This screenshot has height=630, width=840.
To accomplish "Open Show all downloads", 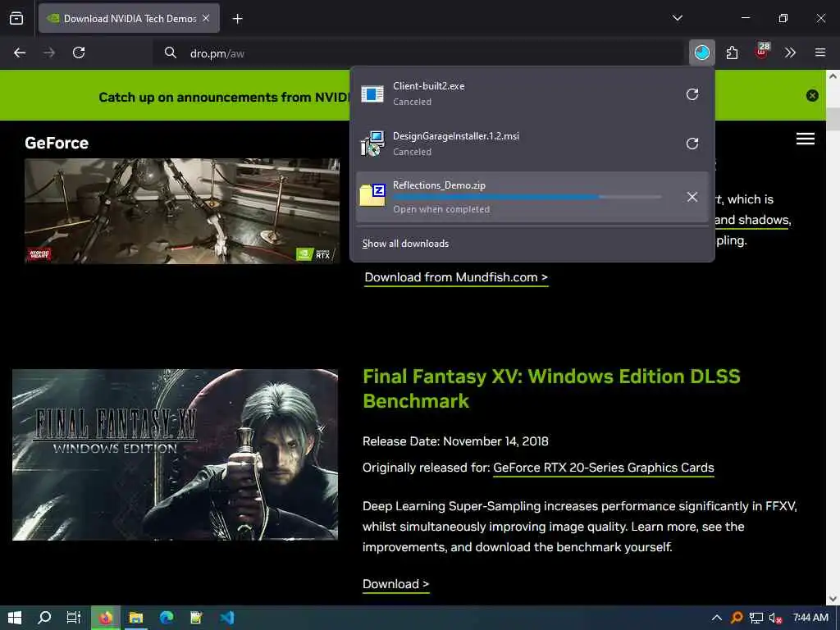I will click(x=405, y=244).
